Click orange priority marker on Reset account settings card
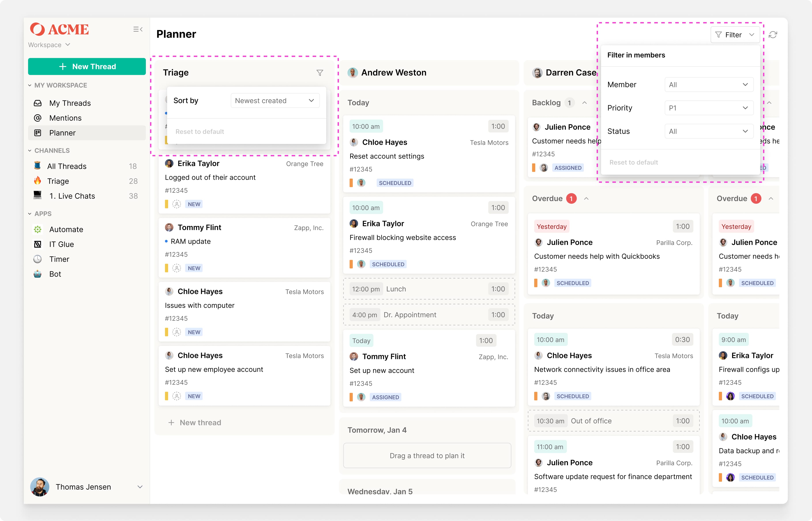The width and height of the screenshot is (812, 521). click(351, 183)
